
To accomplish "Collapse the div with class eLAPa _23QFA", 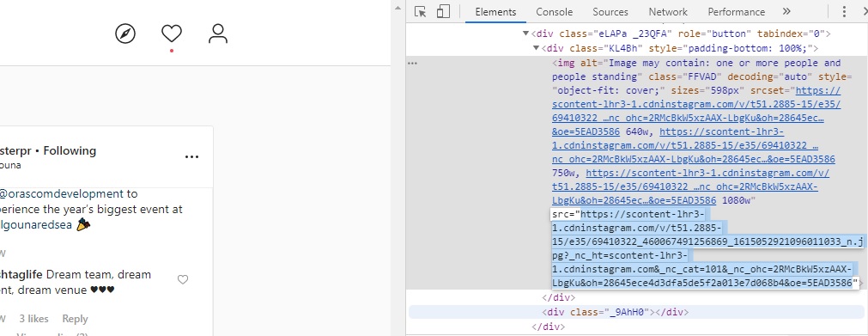I will 526,34.
